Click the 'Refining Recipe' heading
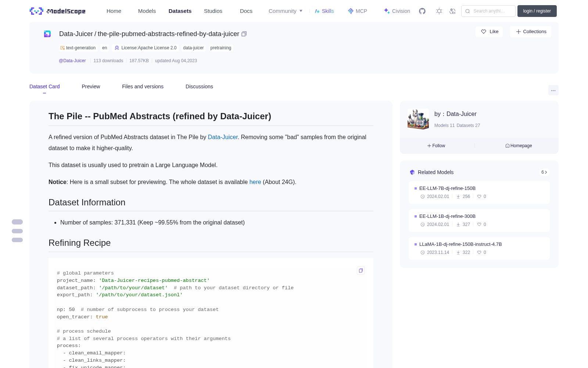Viewport: 588px width, 368px height. click(80, 243)
